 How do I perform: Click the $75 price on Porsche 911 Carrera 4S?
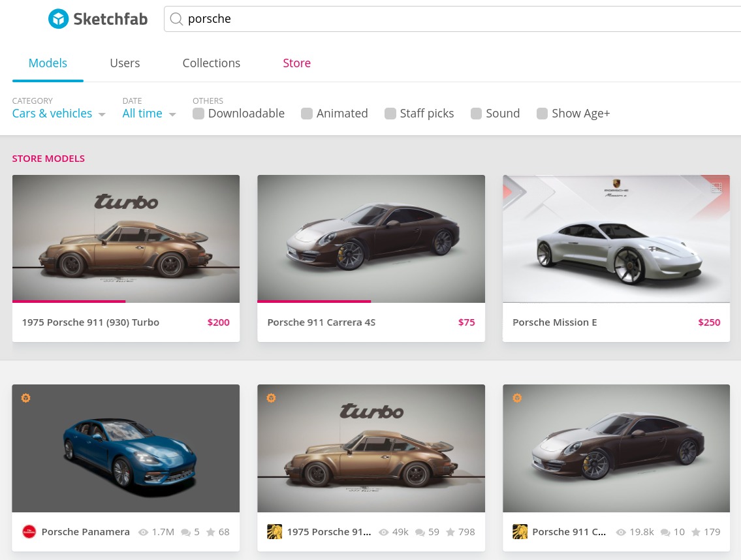point(466,322)
